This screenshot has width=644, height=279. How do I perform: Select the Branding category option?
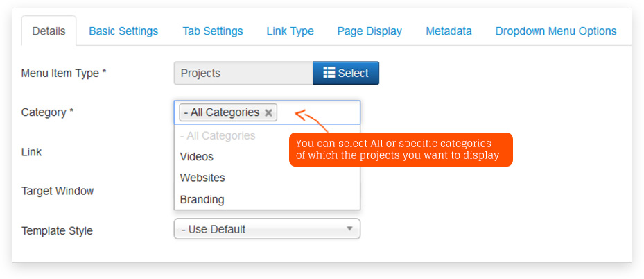coord(202,199)
